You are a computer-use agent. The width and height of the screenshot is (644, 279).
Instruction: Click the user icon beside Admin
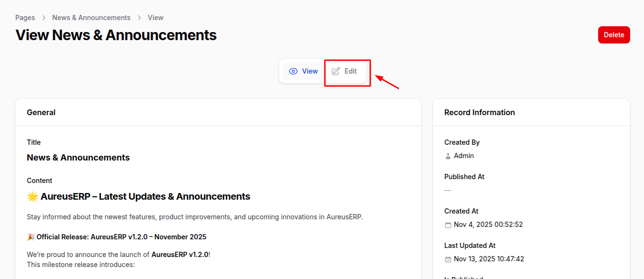448,156
